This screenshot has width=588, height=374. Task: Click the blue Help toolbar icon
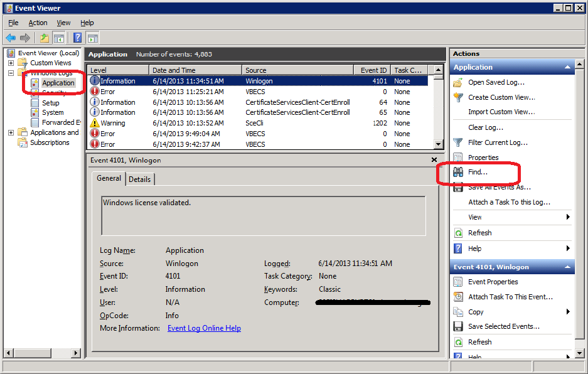click(78, 38)
